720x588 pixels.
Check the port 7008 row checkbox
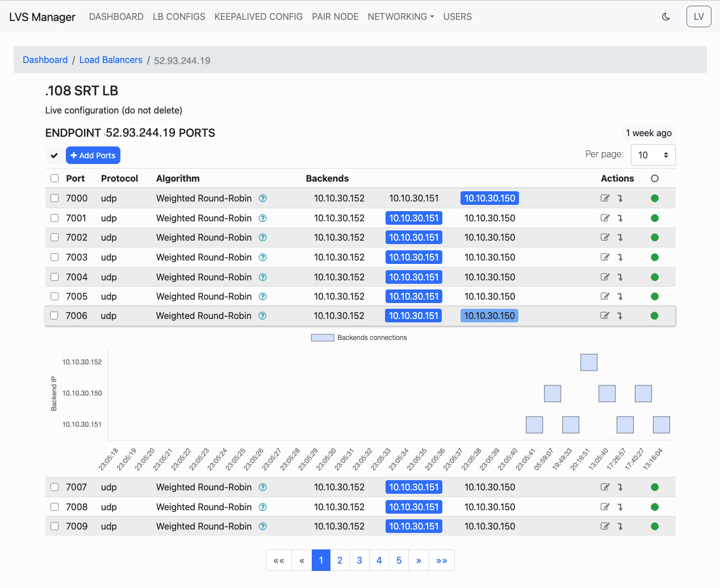coord(55,507)
